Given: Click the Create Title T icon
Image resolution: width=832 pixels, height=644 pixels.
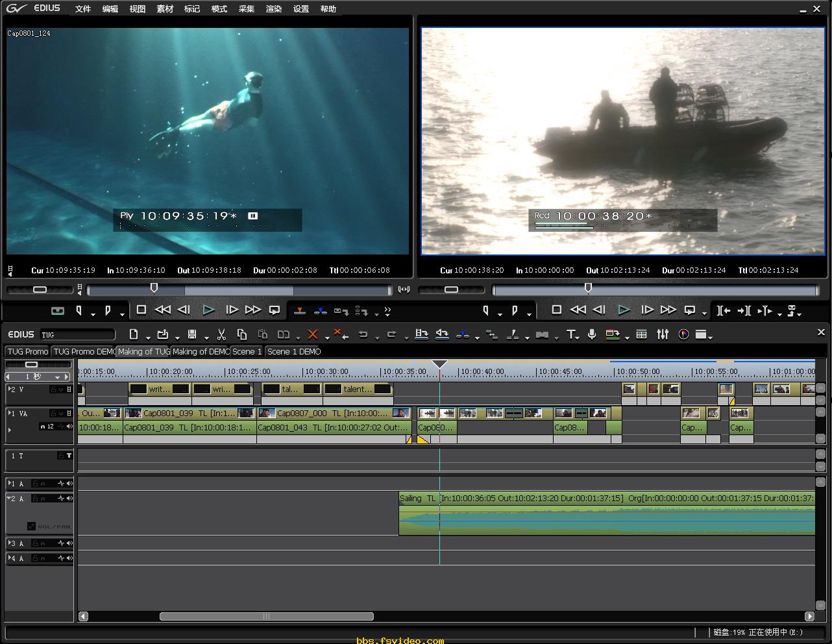Looking at the screenshot, I should [x=570, y=334].
